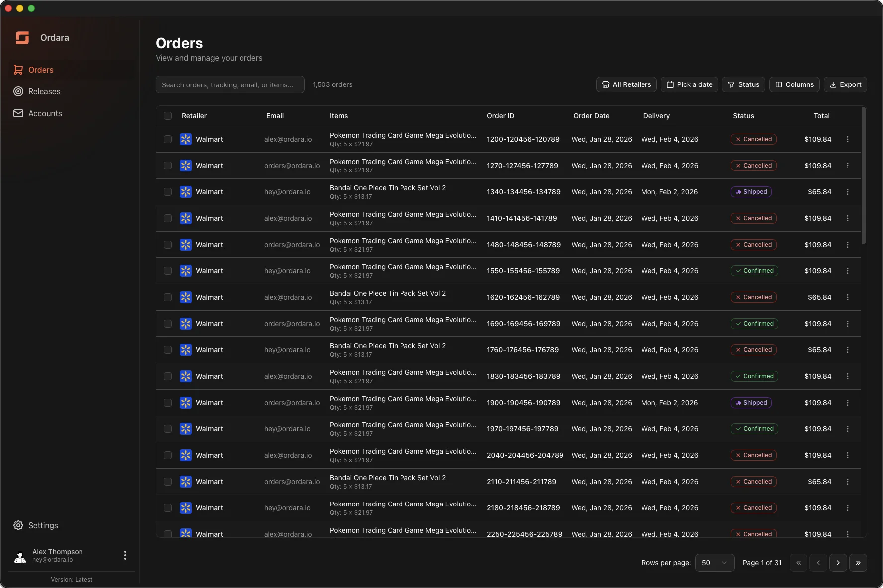
Task: Sort by Retailer column header
Action: (x=194, y=116)
